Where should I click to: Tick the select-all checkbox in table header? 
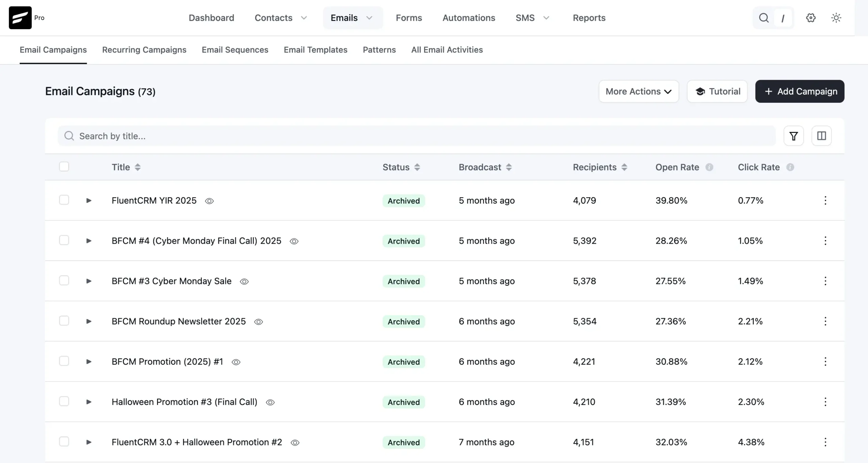pos(64,167)
